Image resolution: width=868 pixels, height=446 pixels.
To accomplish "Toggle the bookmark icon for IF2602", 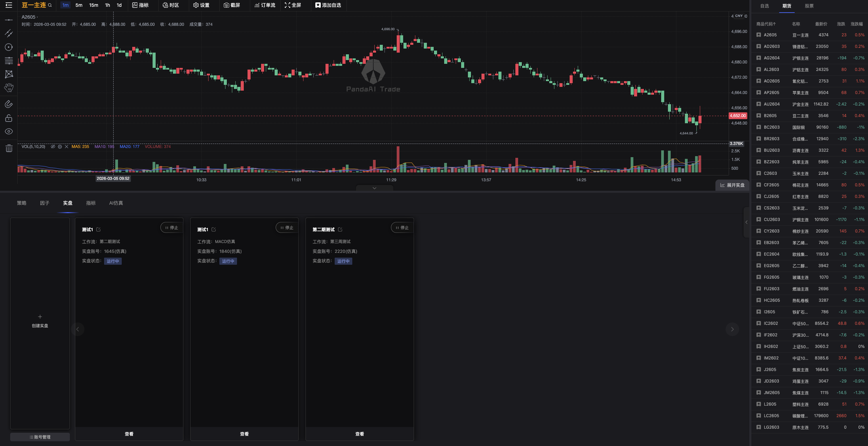I will [x=759, y=335].
